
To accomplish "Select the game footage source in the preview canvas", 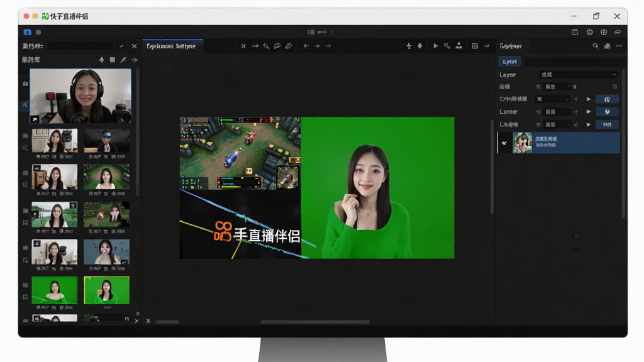I will (240, 153).
